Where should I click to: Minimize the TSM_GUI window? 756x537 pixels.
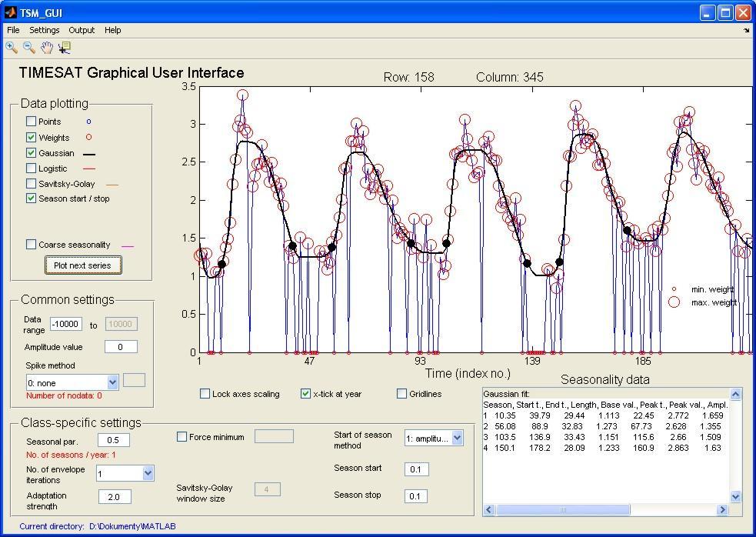point(708,13)
